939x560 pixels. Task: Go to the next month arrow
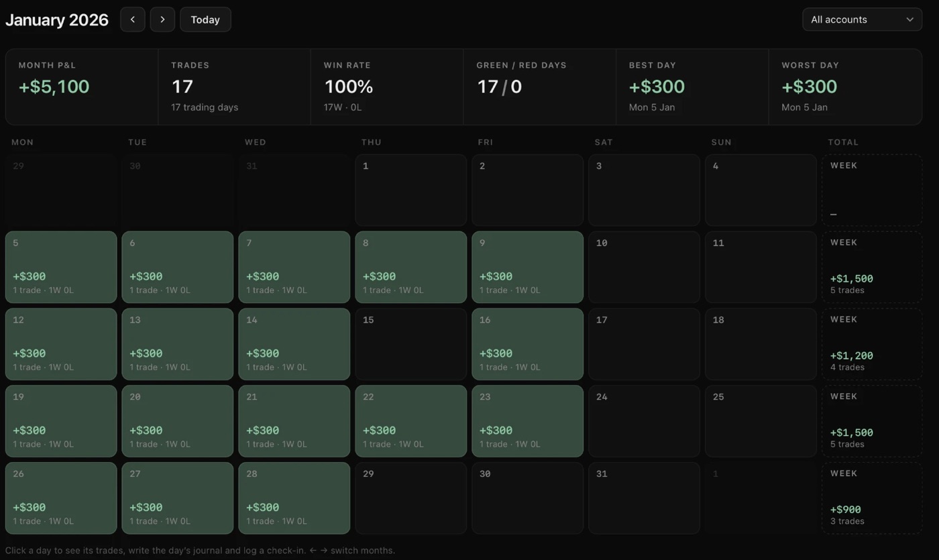tap(162, 19)
